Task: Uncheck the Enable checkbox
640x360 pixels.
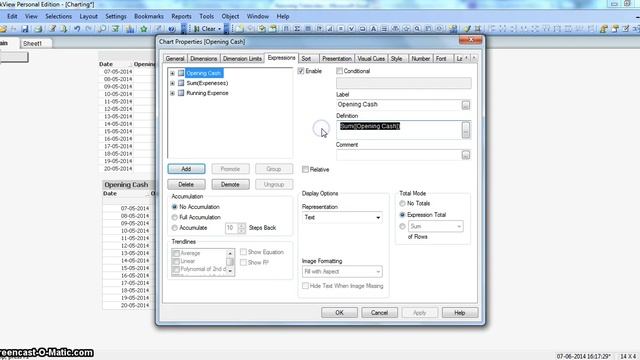Action: click(301, 71)
